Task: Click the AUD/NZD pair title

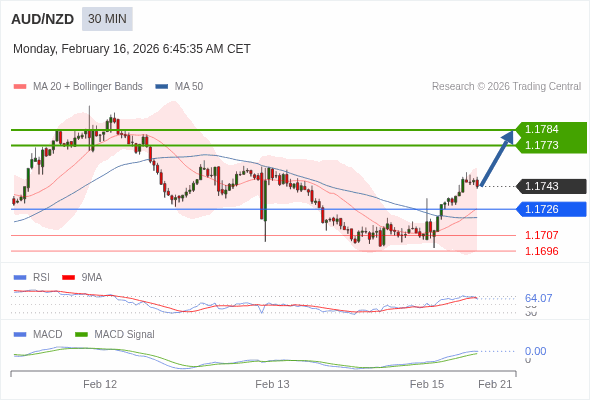Action: 43,19
